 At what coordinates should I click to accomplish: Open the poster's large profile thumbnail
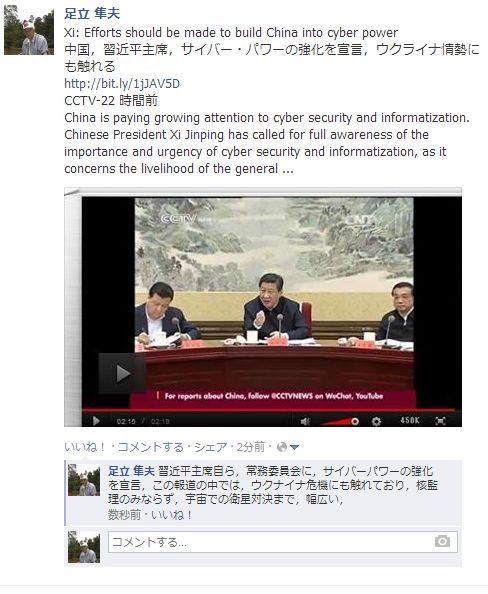coord(29,30)
